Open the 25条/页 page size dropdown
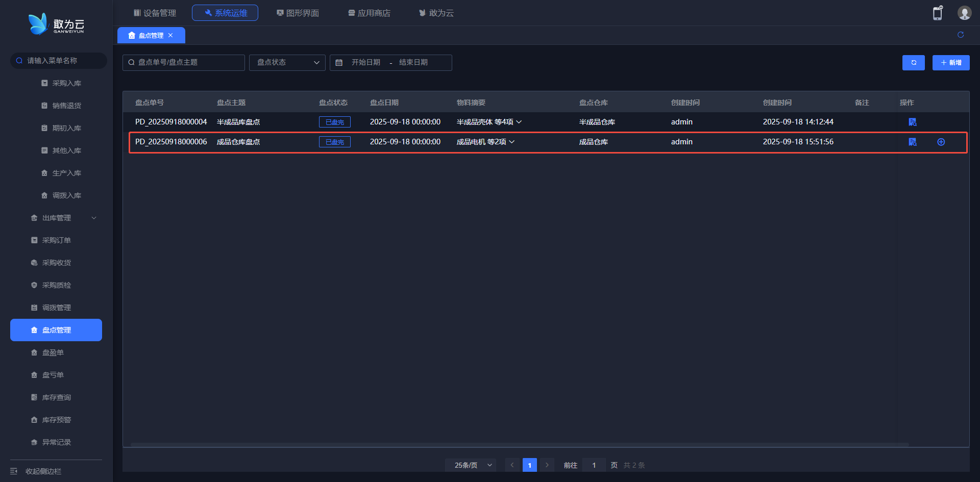This screenshot has height=482, width=980. tap(470, 465)
